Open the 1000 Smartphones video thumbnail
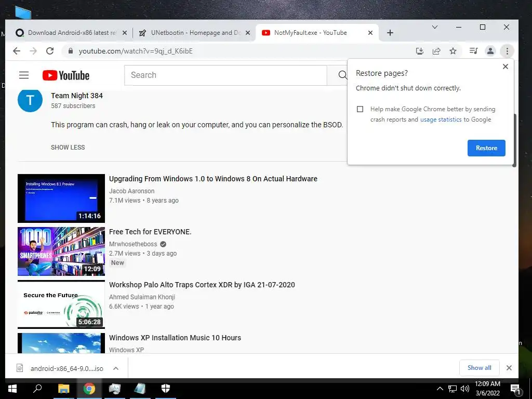Image resolution: width=532 pixels, height=399 pixels. pos(61,251)
